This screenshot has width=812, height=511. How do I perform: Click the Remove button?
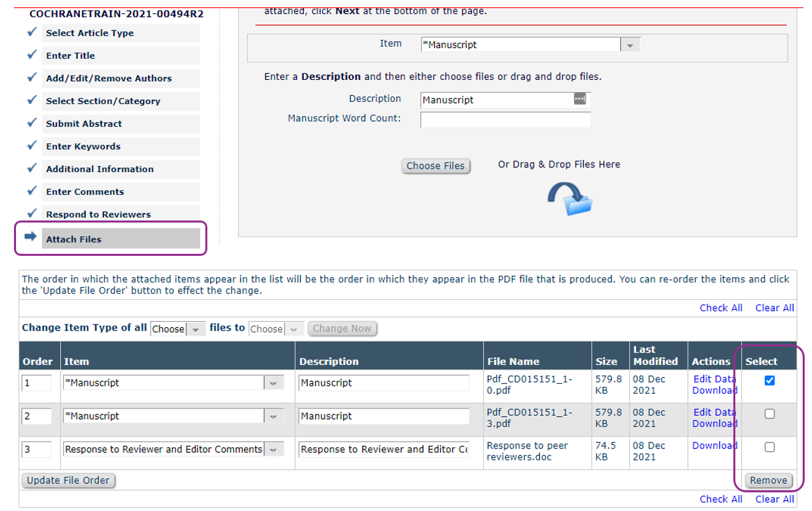[x=769, y=480]
